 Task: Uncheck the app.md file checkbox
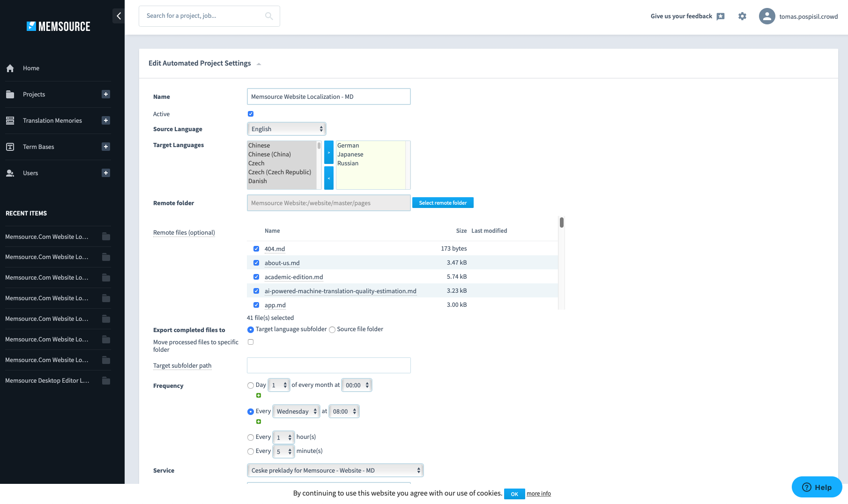point(256,305)
